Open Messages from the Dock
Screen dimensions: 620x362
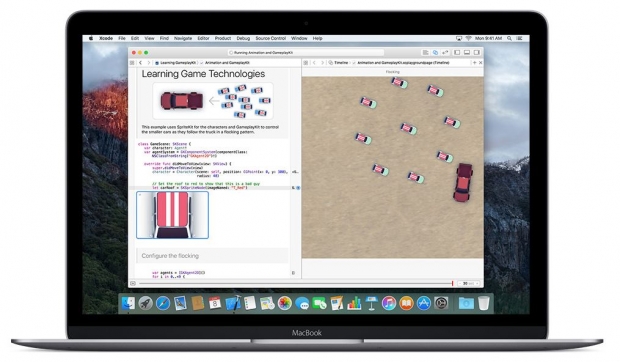coord(302,303)
